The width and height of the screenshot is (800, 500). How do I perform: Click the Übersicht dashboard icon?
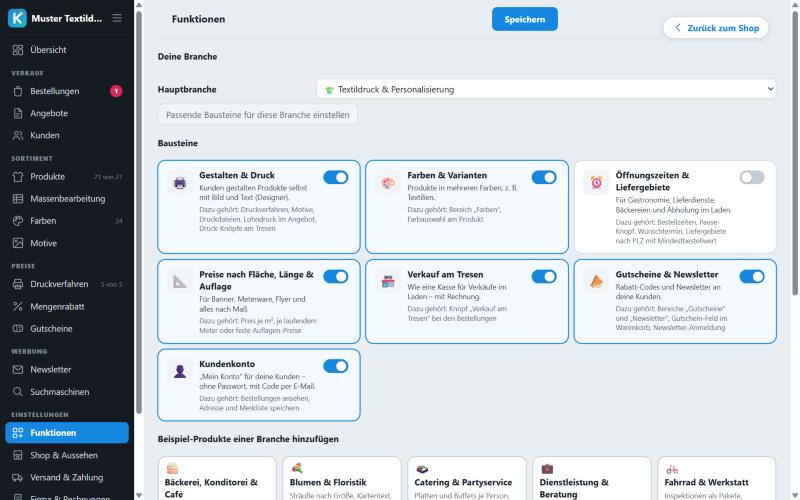18,50
